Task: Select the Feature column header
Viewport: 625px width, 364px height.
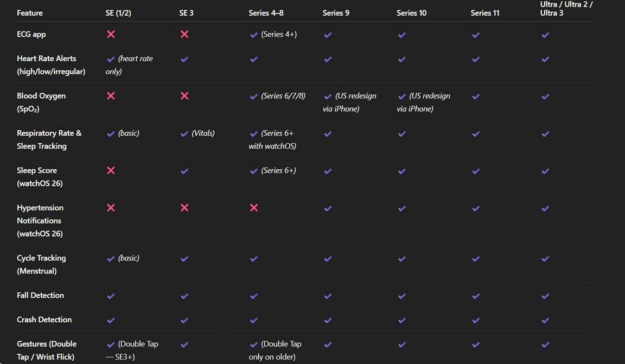Action: tap(30, 13)
